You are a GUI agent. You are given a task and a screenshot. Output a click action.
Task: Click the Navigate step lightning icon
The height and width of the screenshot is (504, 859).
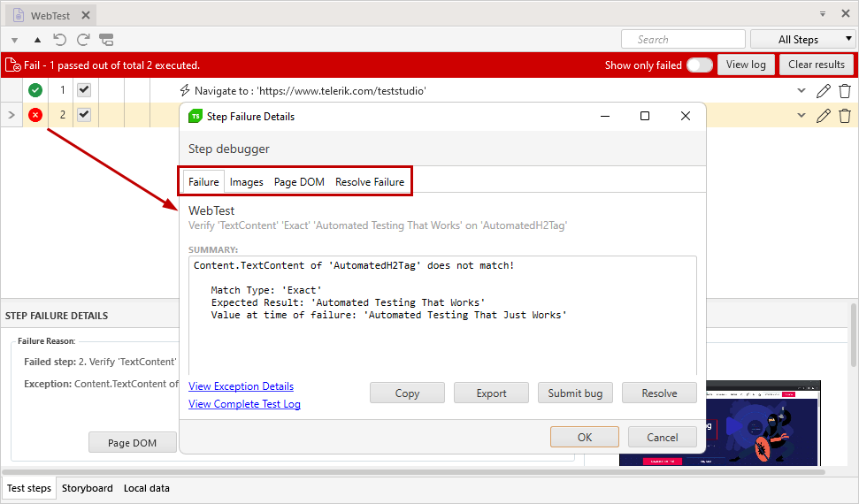[x=185, y=90]
